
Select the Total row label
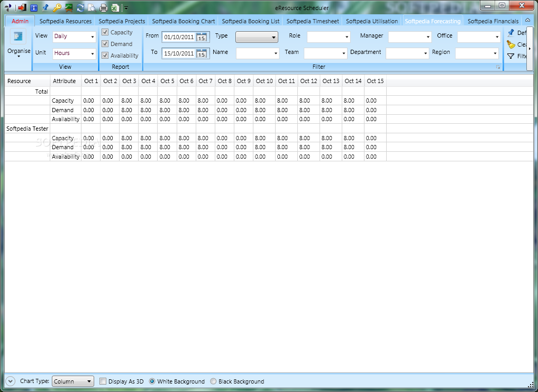coord(41,92)
